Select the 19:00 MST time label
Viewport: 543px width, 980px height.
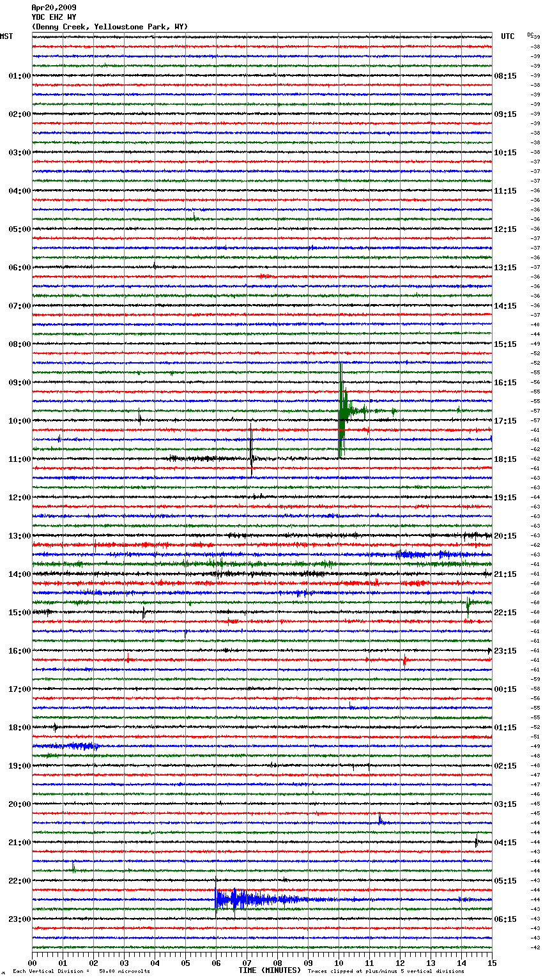coord(20,766)
